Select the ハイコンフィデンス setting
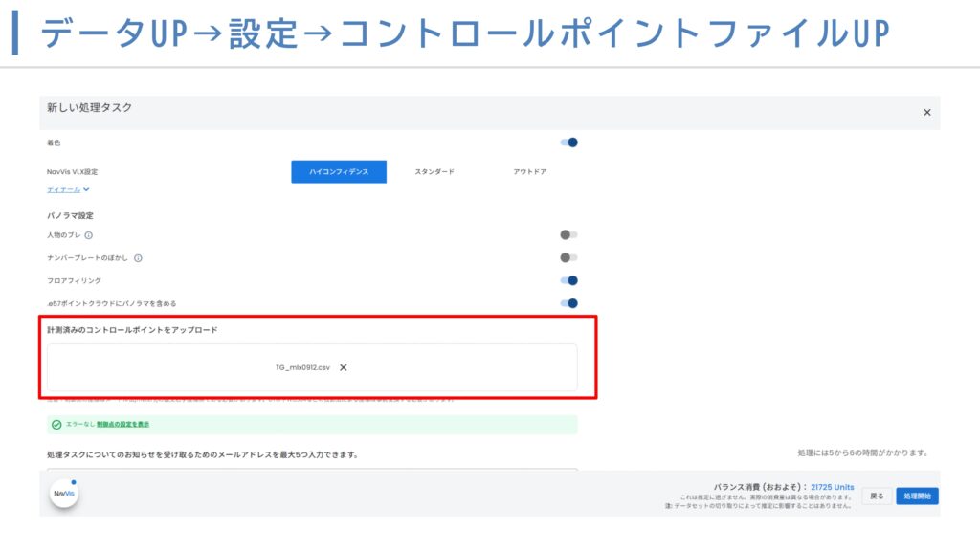This screenshot has width=980, height=551. point(339,172)
